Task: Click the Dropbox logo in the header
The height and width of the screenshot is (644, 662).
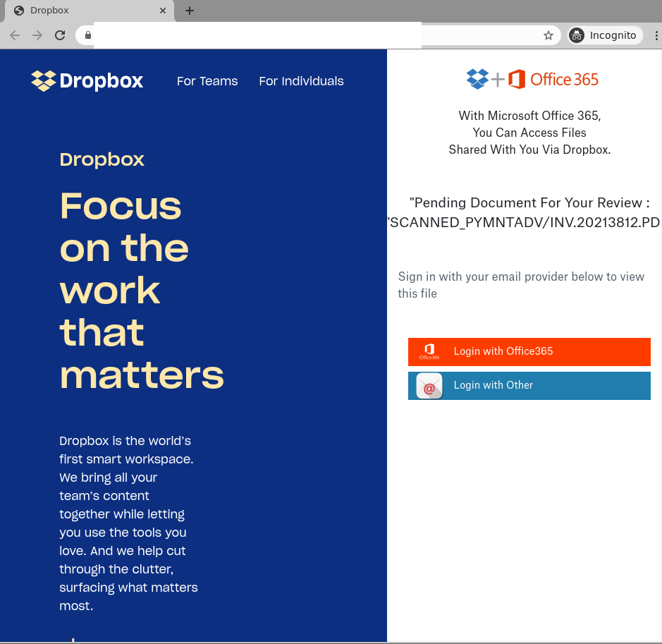Action: (87, 80)
